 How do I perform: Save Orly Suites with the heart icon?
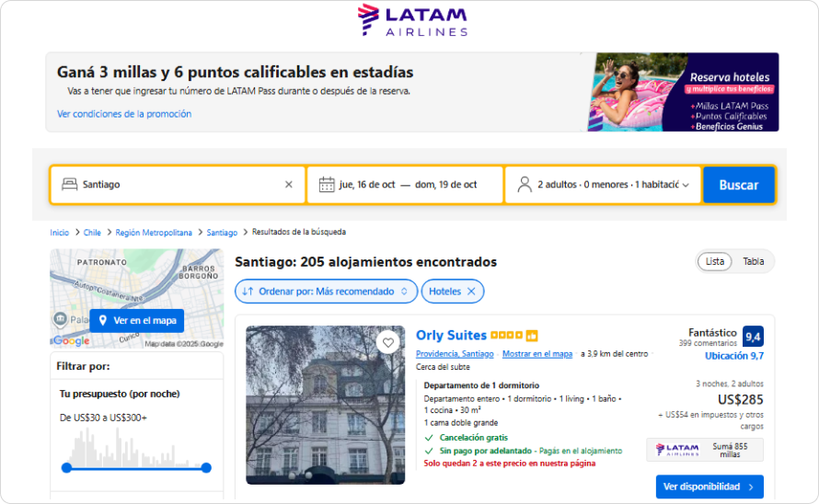click(388, 343)
